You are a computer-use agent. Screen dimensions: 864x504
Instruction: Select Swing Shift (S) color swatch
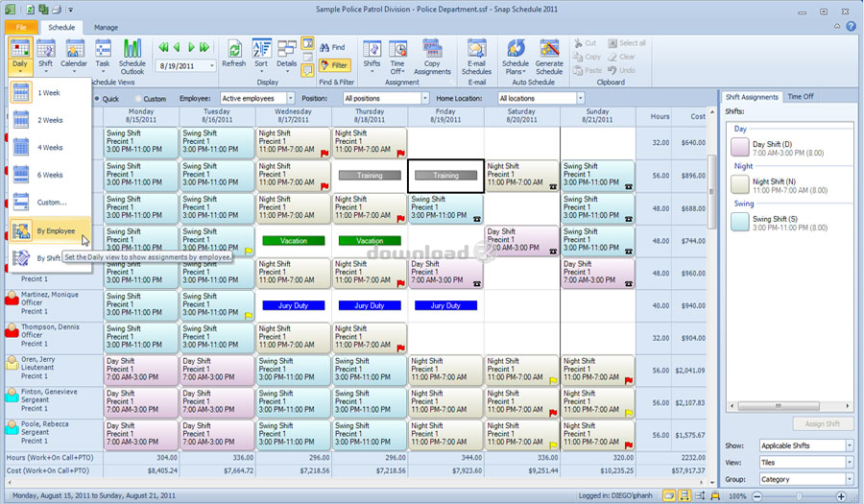point(739,222)
